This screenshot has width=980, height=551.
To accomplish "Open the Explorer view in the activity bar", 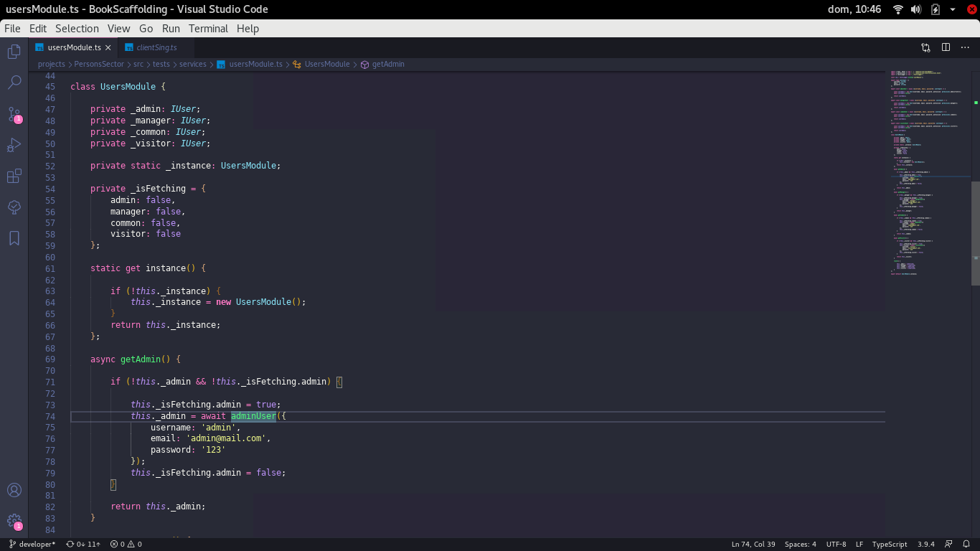I will point(14,51).
